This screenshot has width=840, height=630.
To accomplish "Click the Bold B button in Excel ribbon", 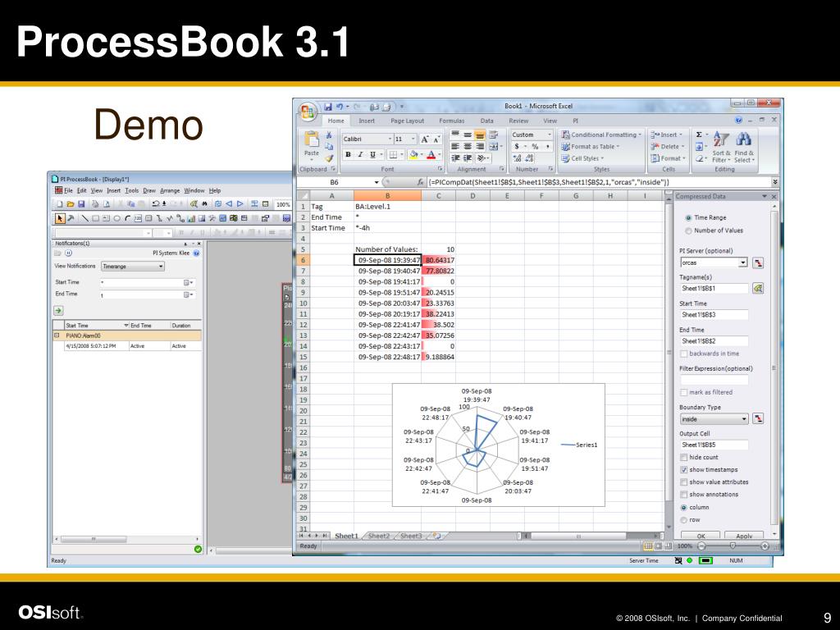I will click(x=348, y=155).
